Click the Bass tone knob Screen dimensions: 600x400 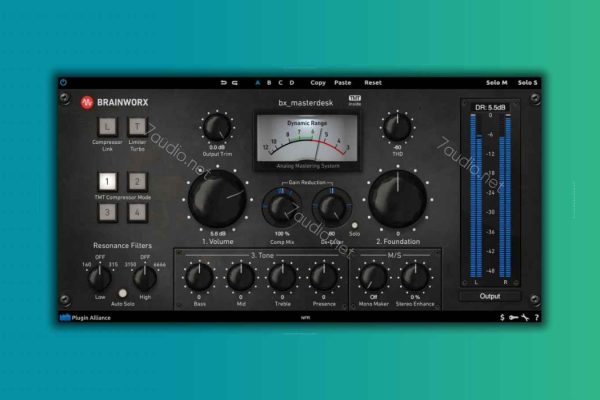tap(199, 277)
